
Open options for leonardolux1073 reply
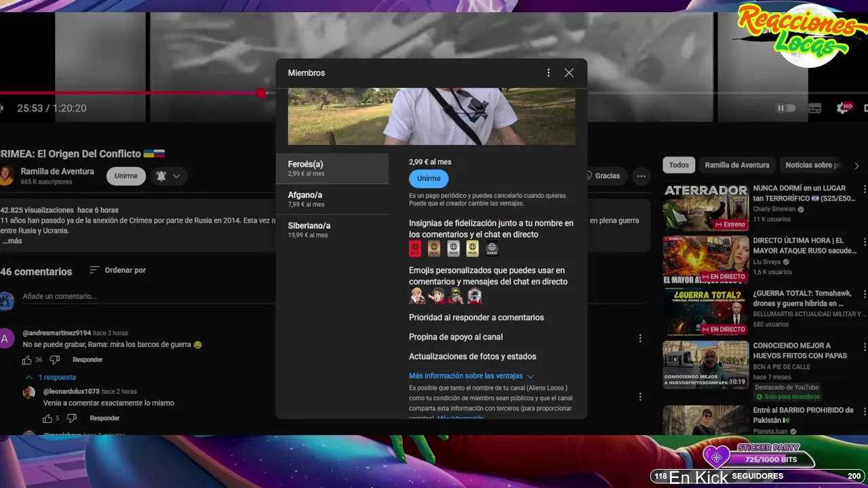(x=640, y=396)
